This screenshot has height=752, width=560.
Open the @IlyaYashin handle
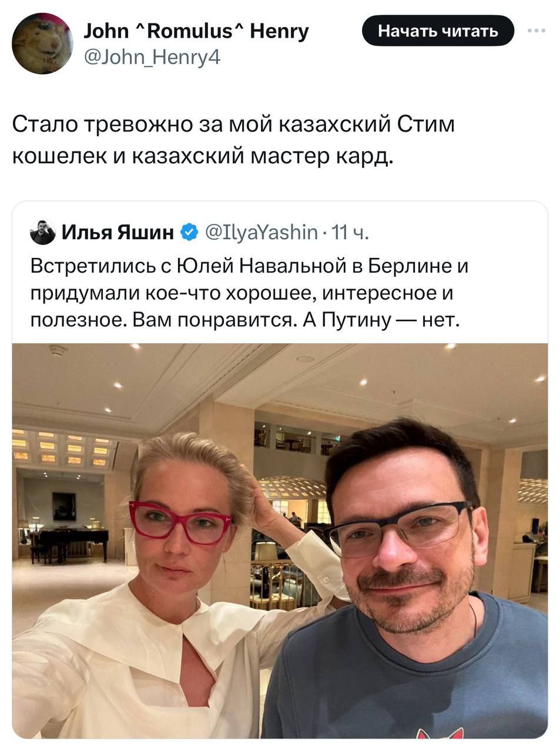[261, 233]
